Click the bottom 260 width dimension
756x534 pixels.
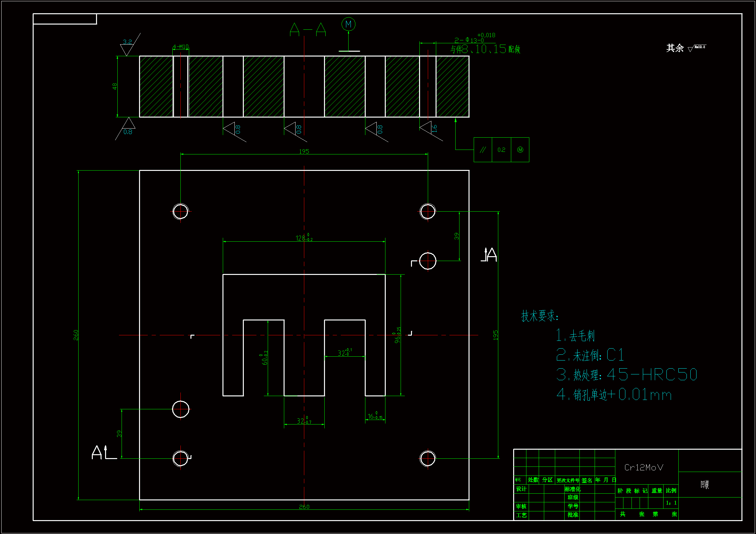click(304, 507)
